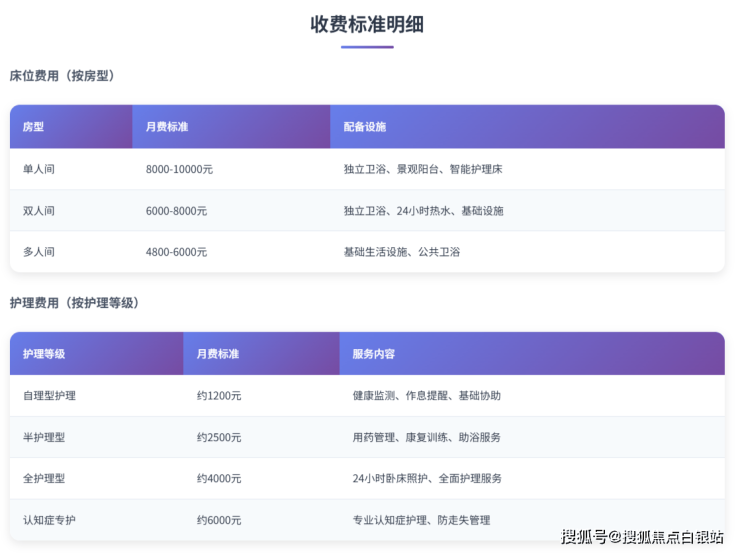Select the 认知症专护 row label
Screen dimensions: 740x553
pyautogui.click(x=49, y=520)
